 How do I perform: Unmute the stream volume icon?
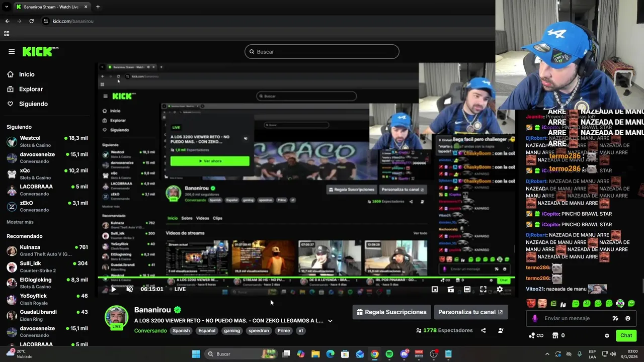(x=129, y=289)
